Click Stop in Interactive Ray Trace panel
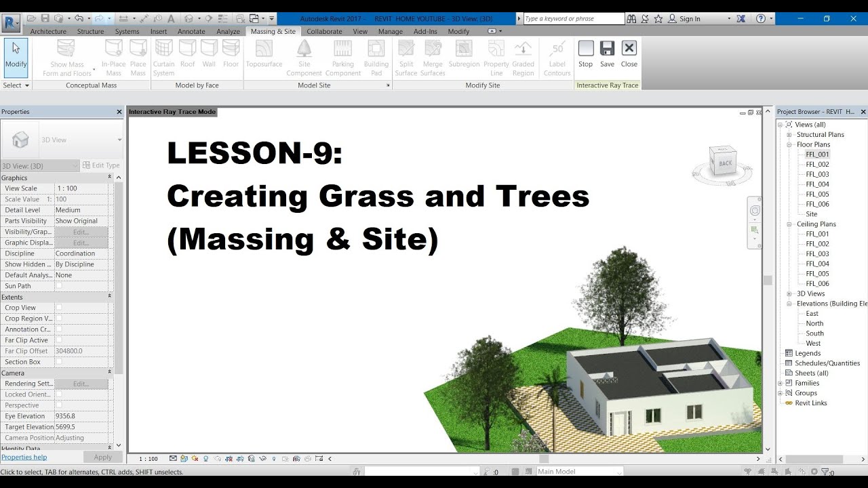868x488 pixels. (x=585, y=54)
